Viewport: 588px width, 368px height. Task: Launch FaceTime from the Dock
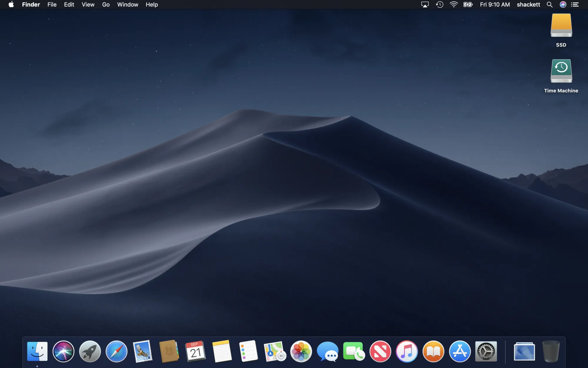[x=353, y=351]
